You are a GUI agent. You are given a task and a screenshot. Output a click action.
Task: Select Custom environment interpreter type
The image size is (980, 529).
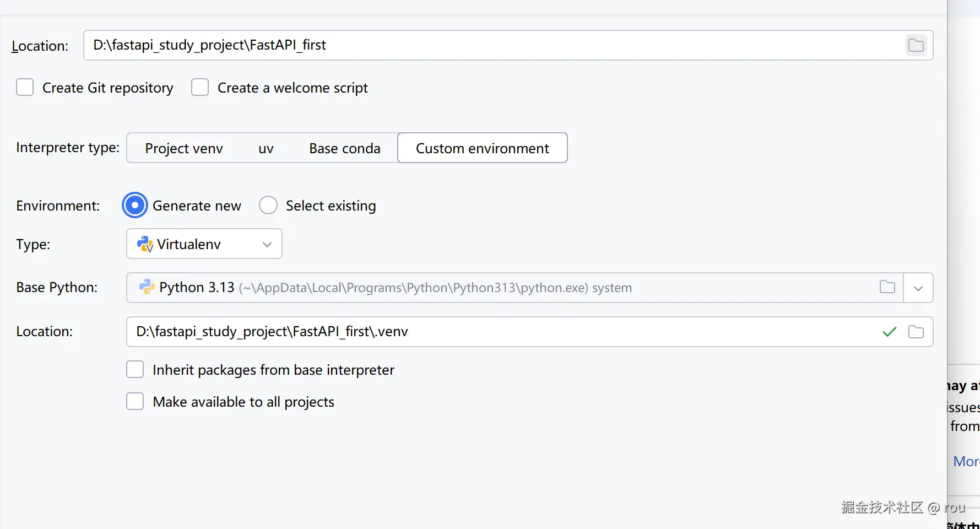[x=482, y=148]
